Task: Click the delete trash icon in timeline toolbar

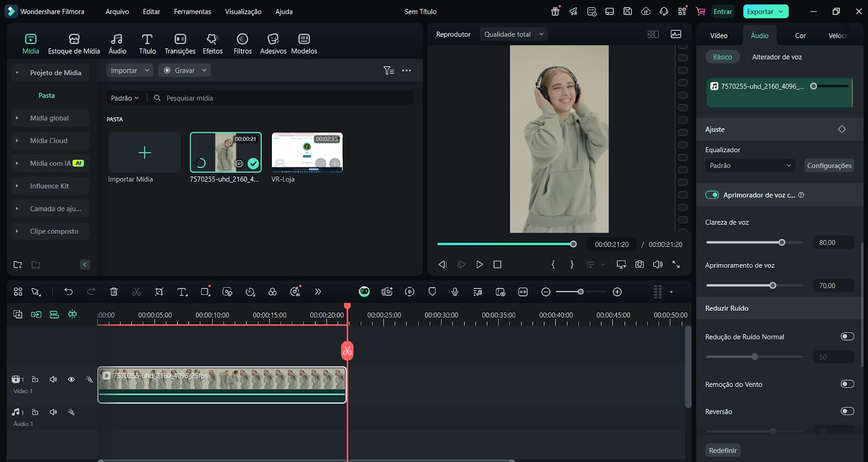Action: 114,292
